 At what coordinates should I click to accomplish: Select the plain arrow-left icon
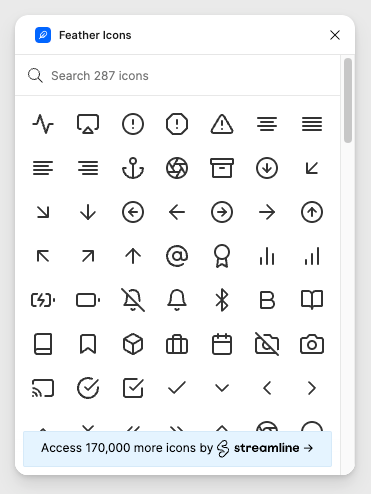[x=177, y=212]
